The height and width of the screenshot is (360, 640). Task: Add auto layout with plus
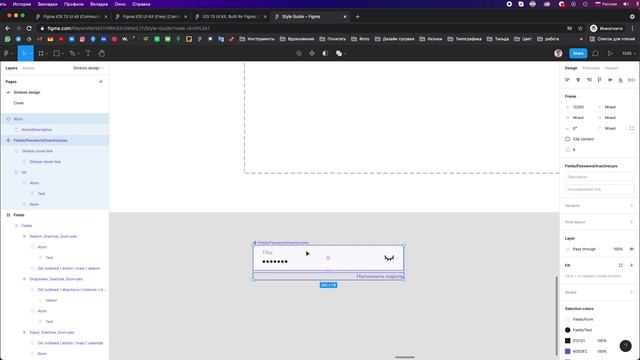click(631, 222)
